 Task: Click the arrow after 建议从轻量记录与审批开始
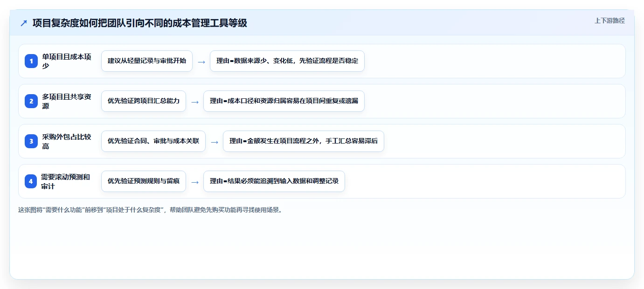pyautogui.click(x=201, y=62)
